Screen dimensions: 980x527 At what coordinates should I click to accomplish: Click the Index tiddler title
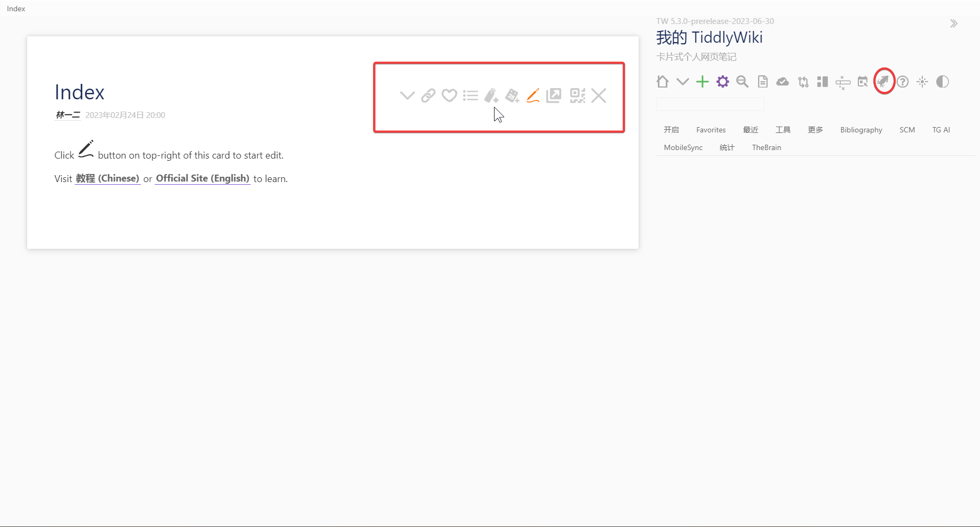click(79, 92)
